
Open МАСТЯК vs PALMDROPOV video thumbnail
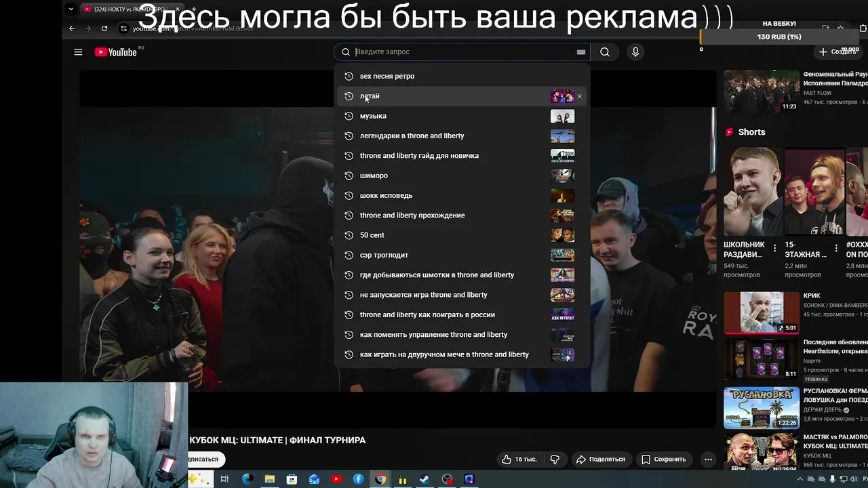pyautogui.click(x=762, y=452)
